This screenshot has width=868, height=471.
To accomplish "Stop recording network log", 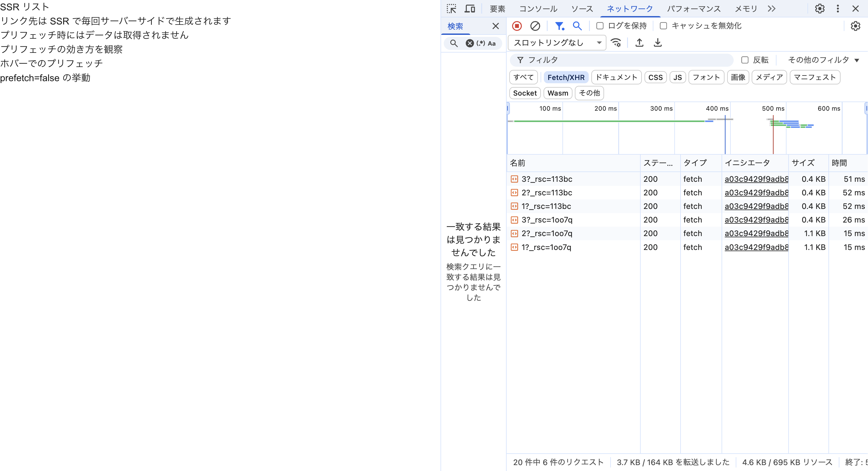I will click(x=517, y=26).
